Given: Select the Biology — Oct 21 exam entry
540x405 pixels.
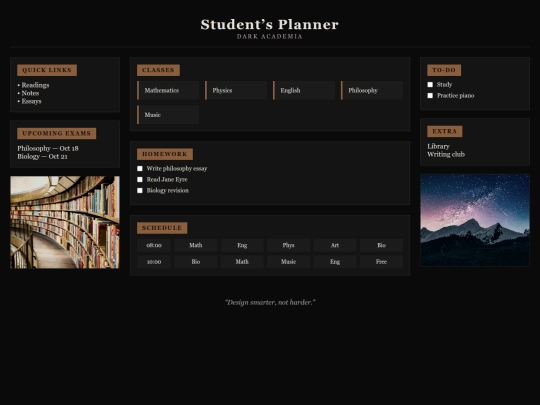Looking at the screenshot, I should (42, 156).
